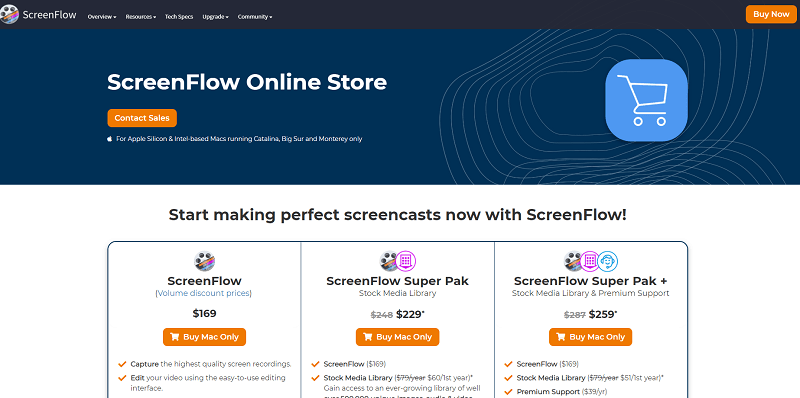Open the Resources dropdown menu
Screen dimensions: 800x398
pyautogui.click(x=140, y=17)
